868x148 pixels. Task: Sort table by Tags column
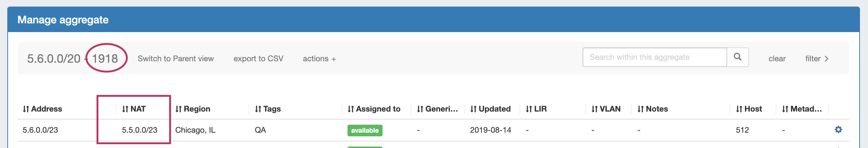[268, 109]
